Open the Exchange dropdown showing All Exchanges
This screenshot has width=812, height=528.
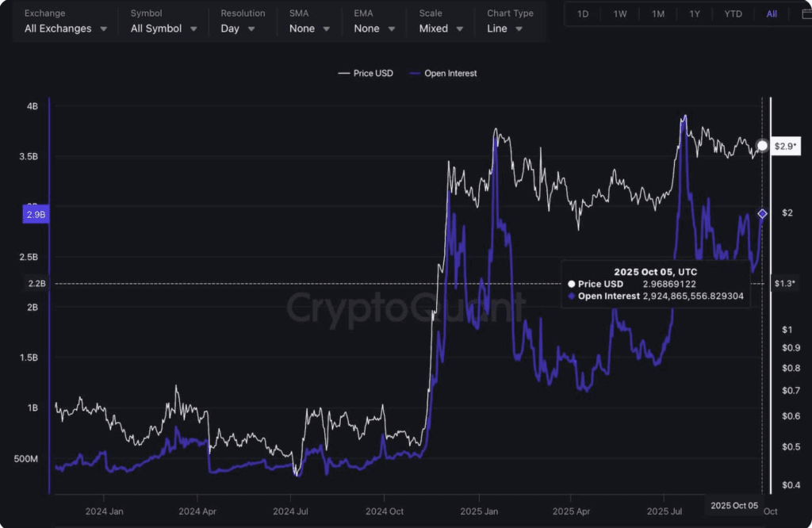click(x=65, y=29)
